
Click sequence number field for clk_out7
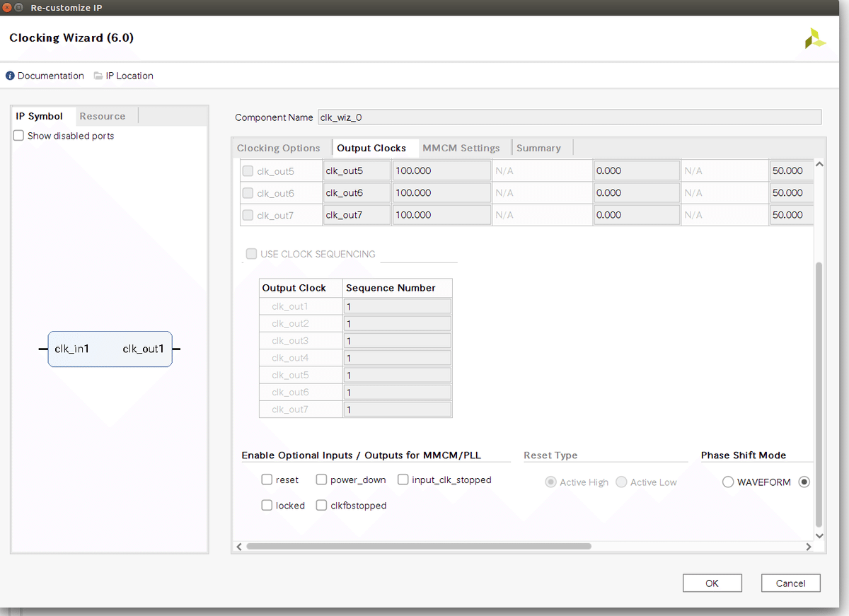(398, 409)
